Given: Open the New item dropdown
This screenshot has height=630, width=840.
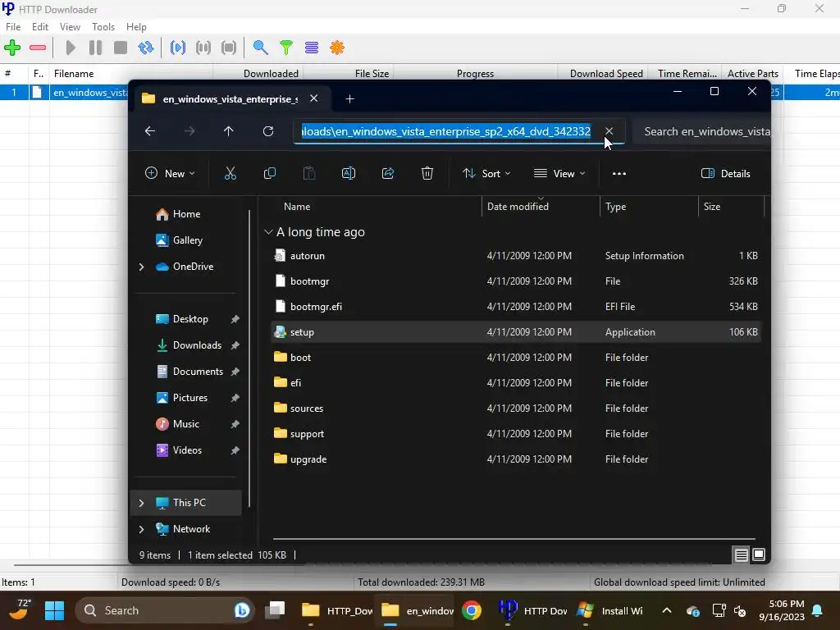Looking at the screenshot, I should pyautogui.click(x=170, y=174).
